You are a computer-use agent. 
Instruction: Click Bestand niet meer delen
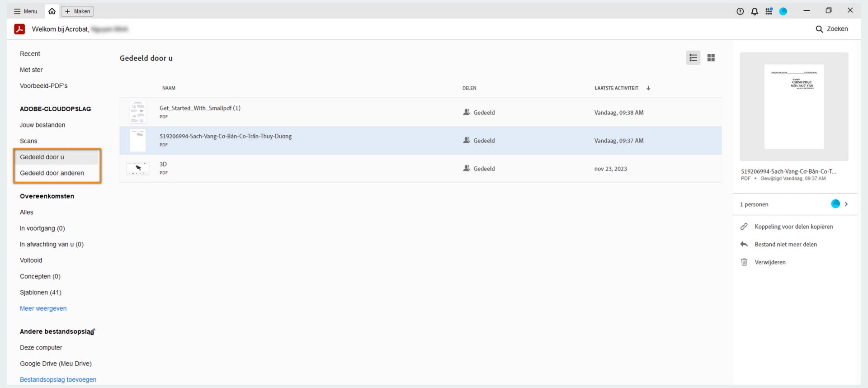pyautogui.click(x=786, y=245)
